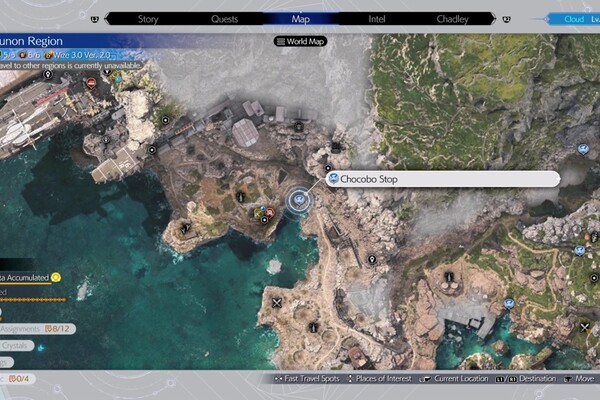This screenshot has width=600, height=400.
Task: Select the tower icon in the farm fields
Action: [x=240, y=197]
